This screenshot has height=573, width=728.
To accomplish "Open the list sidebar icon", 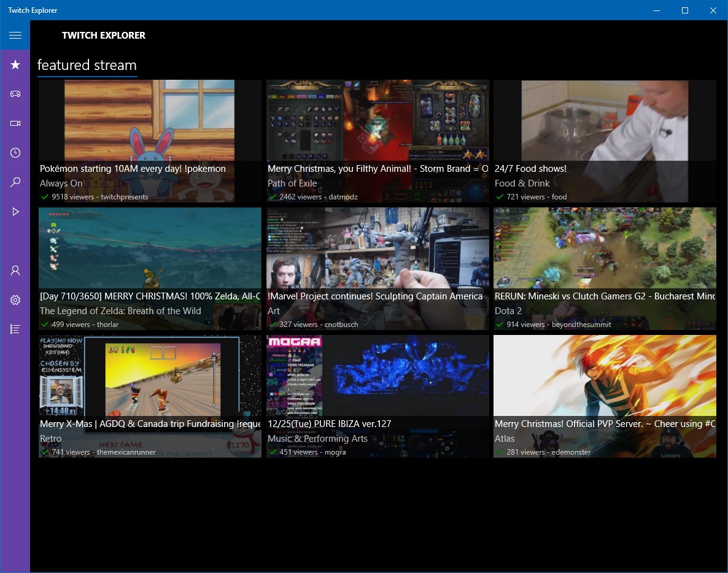I will coord(15,329).
